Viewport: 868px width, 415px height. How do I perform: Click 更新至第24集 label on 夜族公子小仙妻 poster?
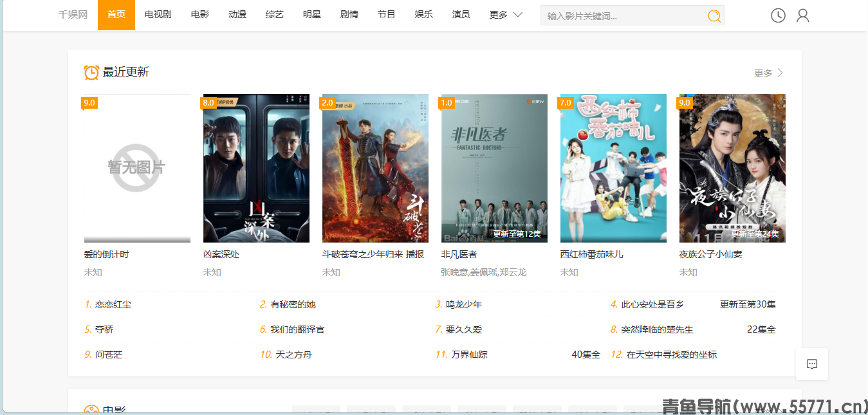[755, 234]
